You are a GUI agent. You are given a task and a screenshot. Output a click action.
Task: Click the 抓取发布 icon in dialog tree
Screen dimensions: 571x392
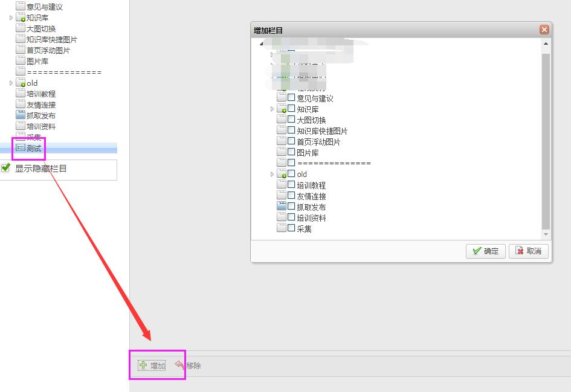pyautogui.click(x=282, y=207)
